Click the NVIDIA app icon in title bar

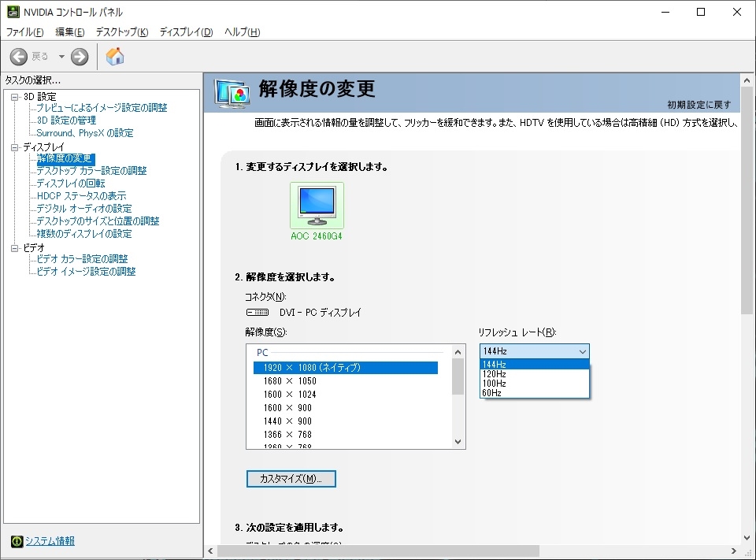pyautogui.click(x=13, y=12)
